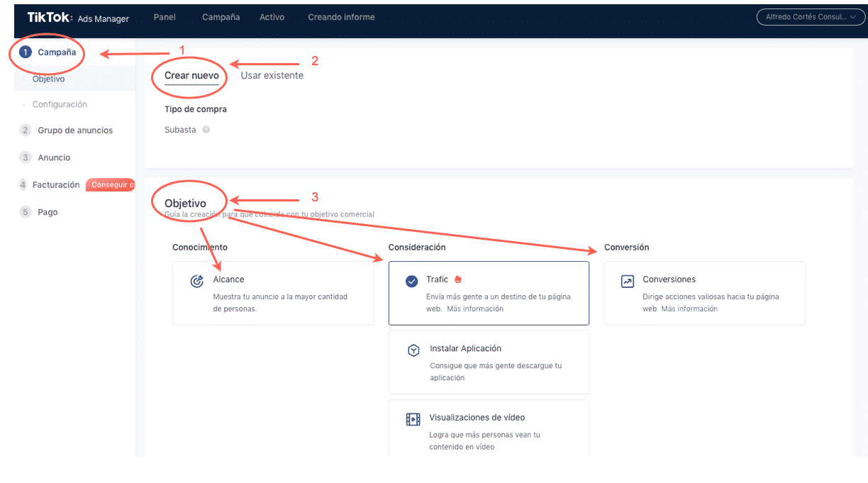Open the Alfredo Cortés account dropdown

(x=810, y=16)
